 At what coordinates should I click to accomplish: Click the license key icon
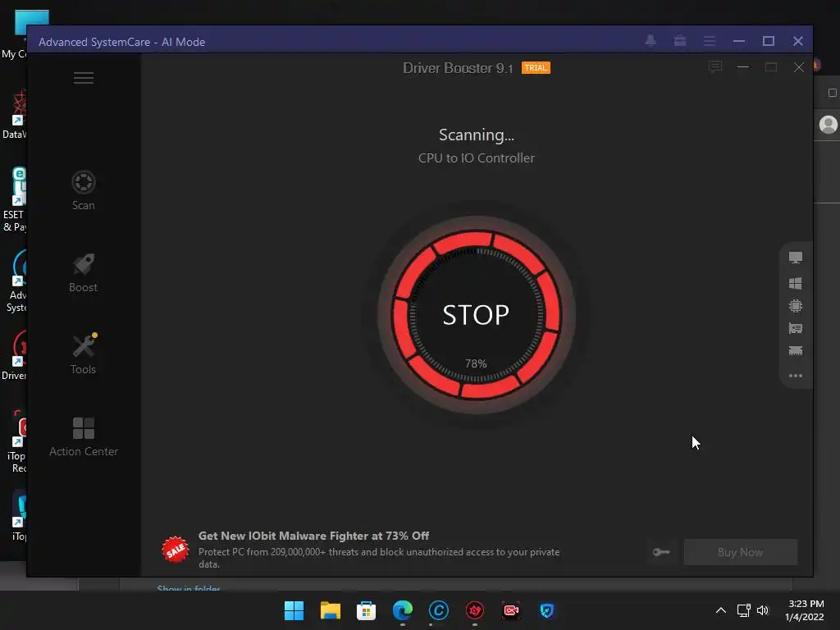[661, 552]
